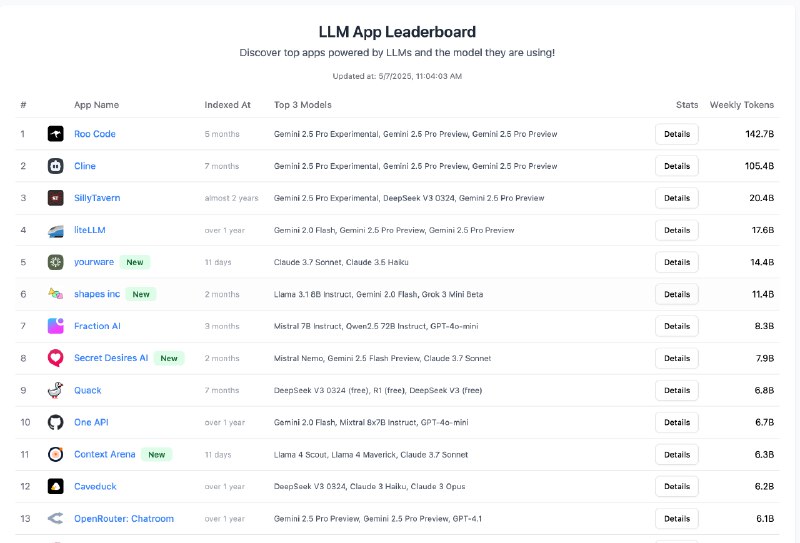Open the yourware app link
Image resolution: width=800 pixels, height=543 pixels.
94,262
